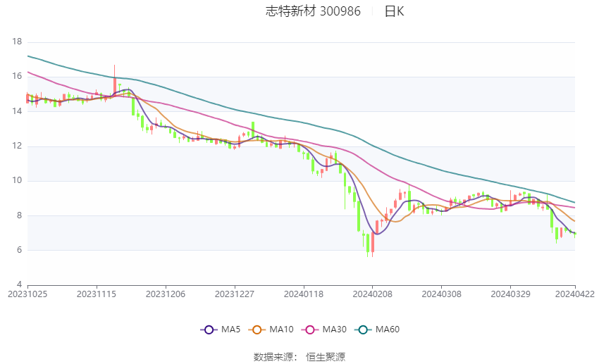Click the x-axis date label 20240329
599x364 pixels.
tap(510, 294)
